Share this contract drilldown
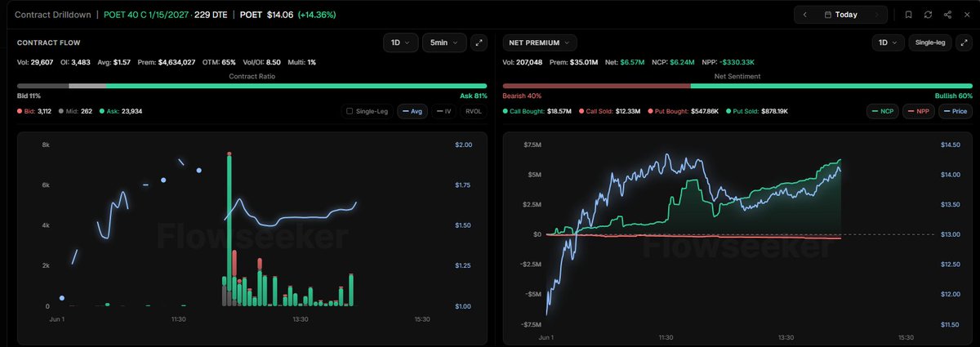The width and height of the screenshot is (980, 347). pos(947,15)
